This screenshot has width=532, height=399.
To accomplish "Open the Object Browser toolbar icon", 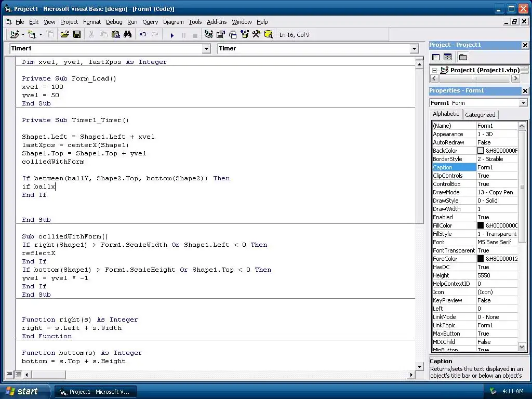I will (x=245, y=35).
